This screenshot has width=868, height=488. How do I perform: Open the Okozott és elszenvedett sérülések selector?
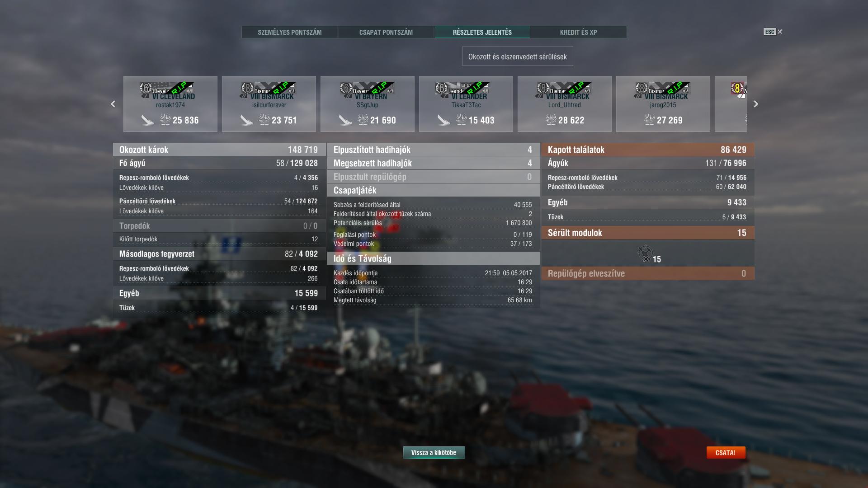(x=517, y=56)
